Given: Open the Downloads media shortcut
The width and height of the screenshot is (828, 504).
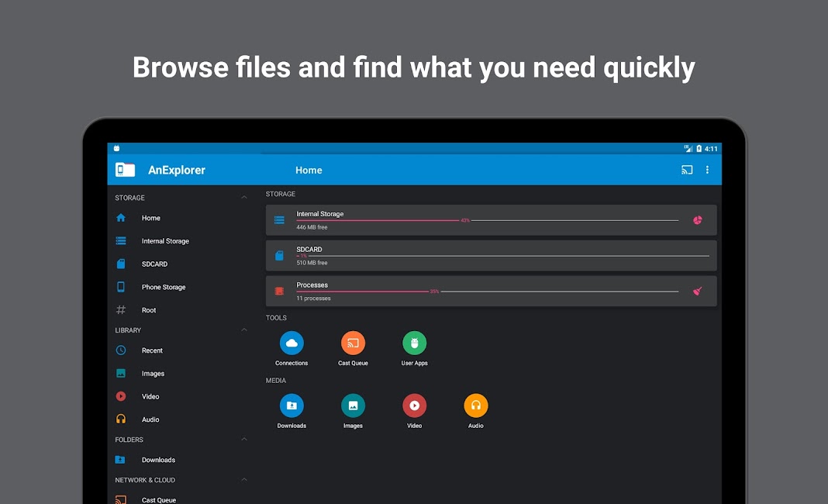Looking at the screenshot, I should point(292,406).
